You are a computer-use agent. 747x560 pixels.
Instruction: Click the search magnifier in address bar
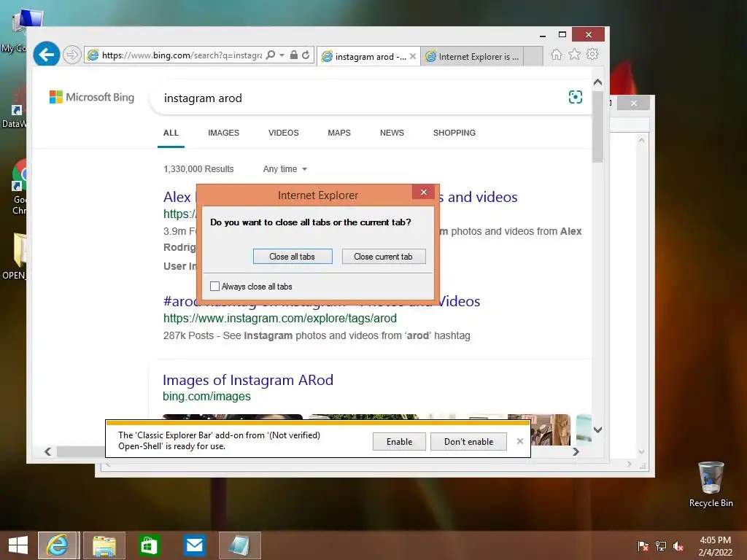click(270, 55)
